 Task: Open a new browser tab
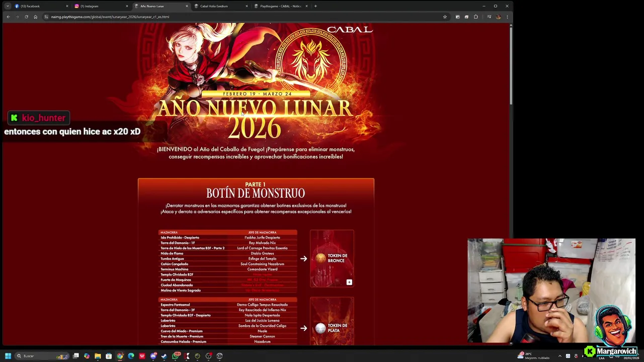coord(315,6)
